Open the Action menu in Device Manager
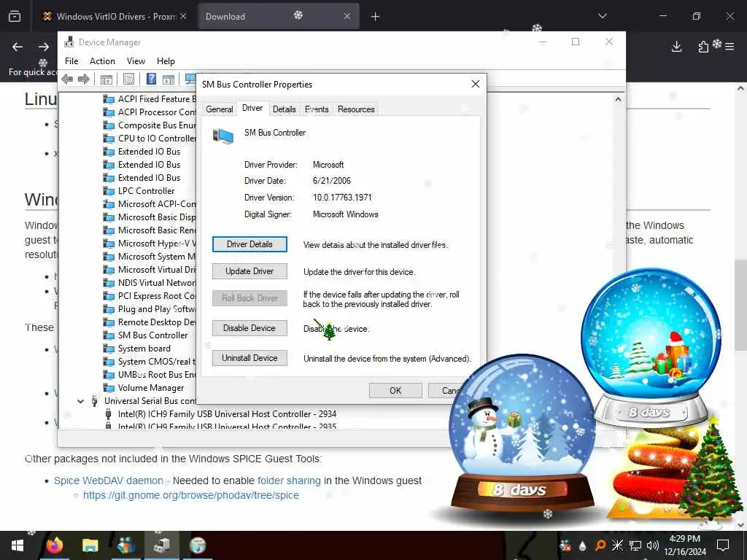The image size is (747, 560). click(x=102, y=61)
